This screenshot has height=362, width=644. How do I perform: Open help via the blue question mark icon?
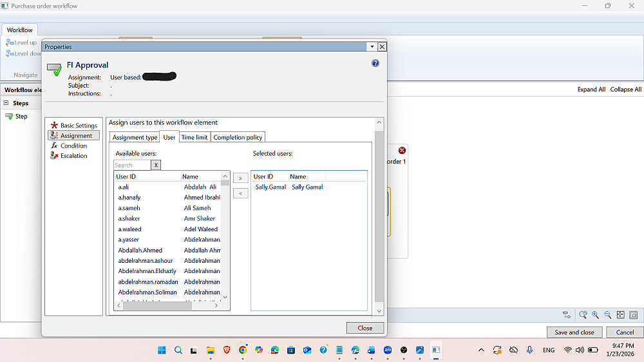pos(375,63)
